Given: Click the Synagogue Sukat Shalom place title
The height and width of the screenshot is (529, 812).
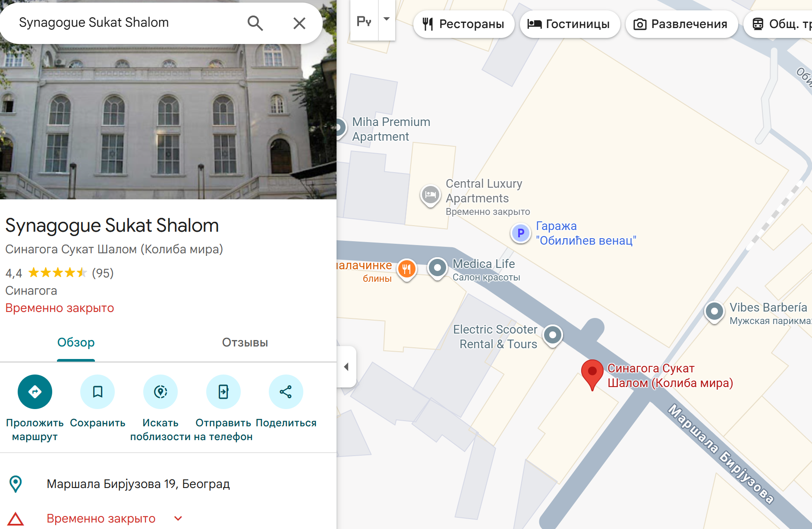Looking at the screenshot, I should [x=112, y=225].
